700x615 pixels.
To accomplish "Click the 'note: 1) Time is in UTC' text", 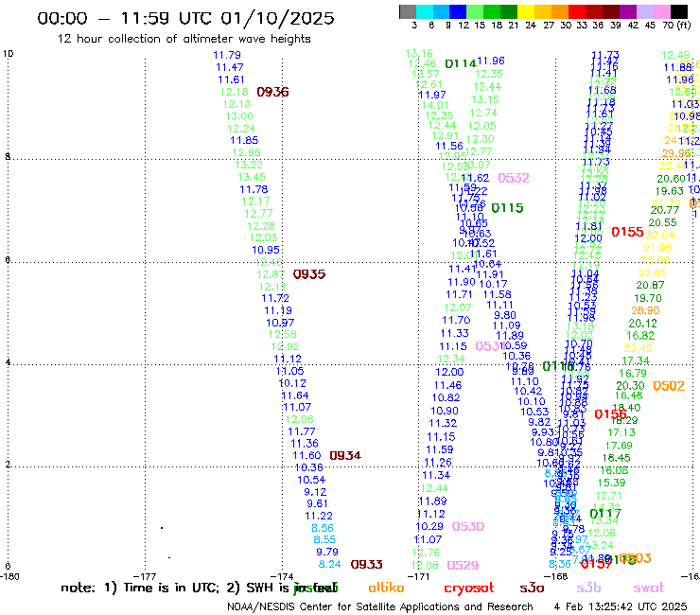I will 140,588.
